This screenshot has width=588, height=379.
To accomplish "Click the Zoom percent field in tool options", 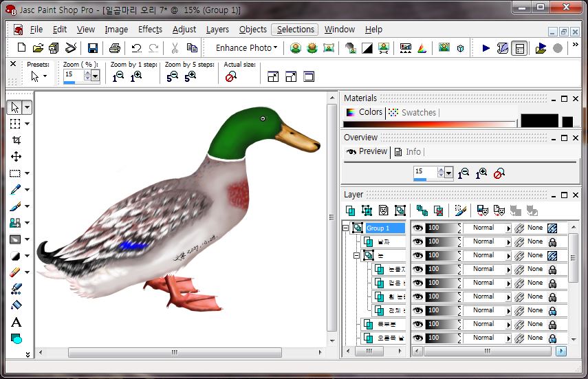I will click(72, 74).
